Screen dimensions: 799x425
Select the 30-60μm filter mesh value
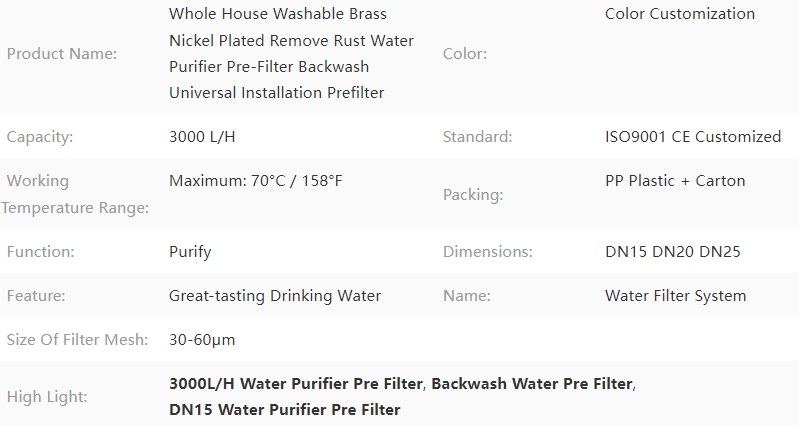[202, 340]
